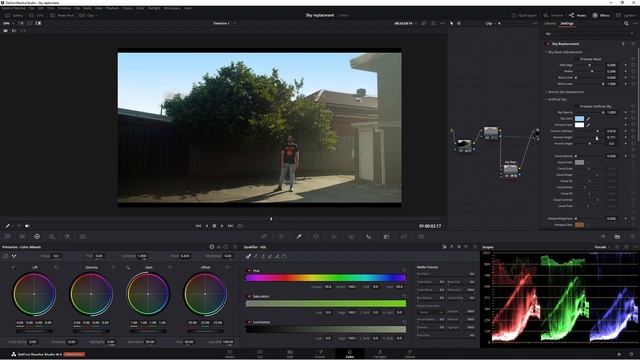
Task: Click the Sky Color swatch
Action: [x=579, y=118]
